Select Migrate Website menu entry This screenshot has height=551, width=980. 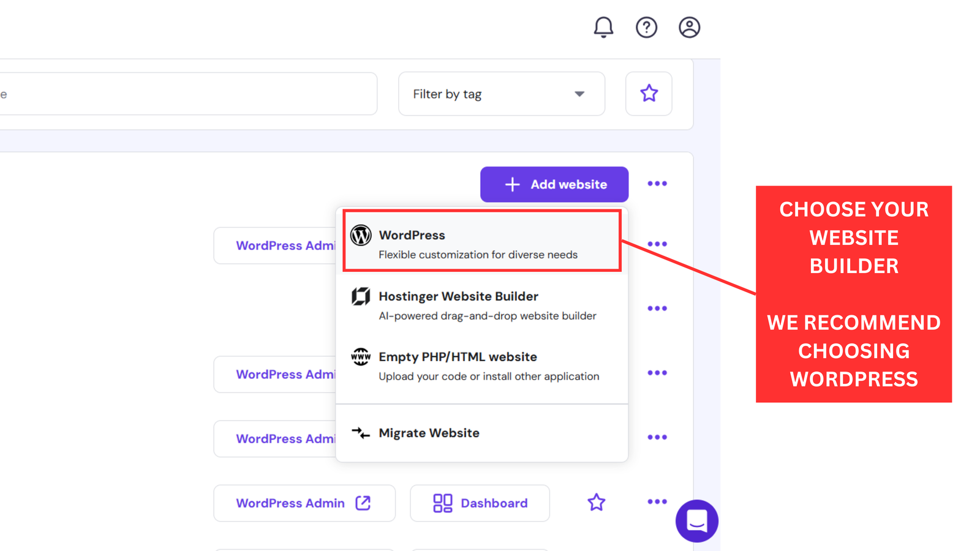[x=482, y=433]
